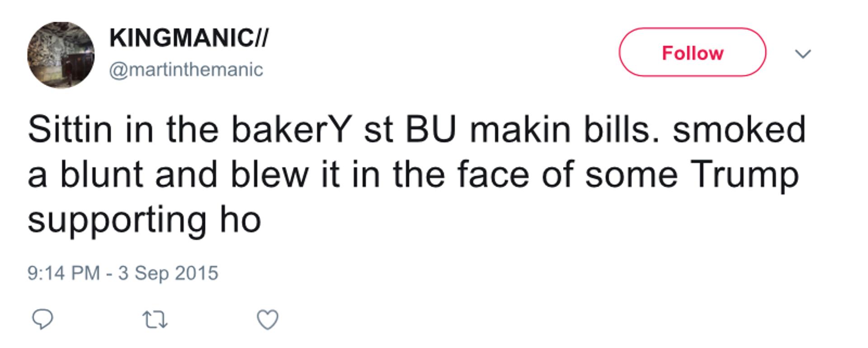Click the word "blunt" in the tweet

click(x=102, y=175)
